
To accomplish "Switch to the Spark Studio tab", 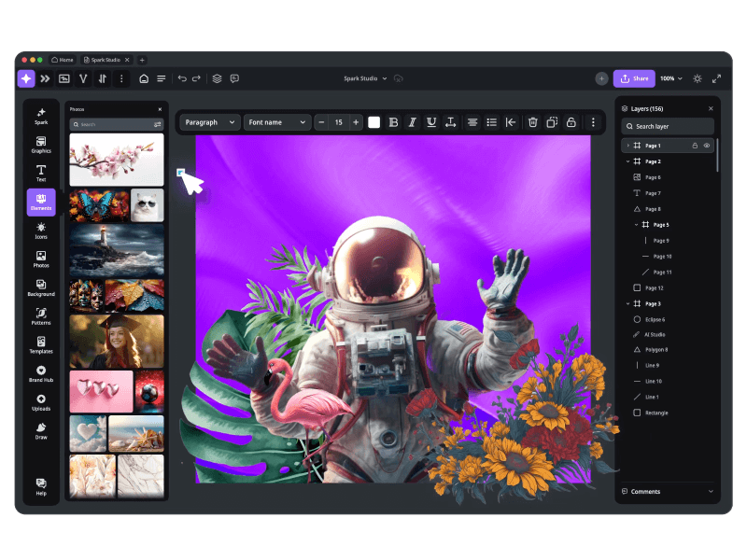I will pyautogui.click(x=106, y=60).
